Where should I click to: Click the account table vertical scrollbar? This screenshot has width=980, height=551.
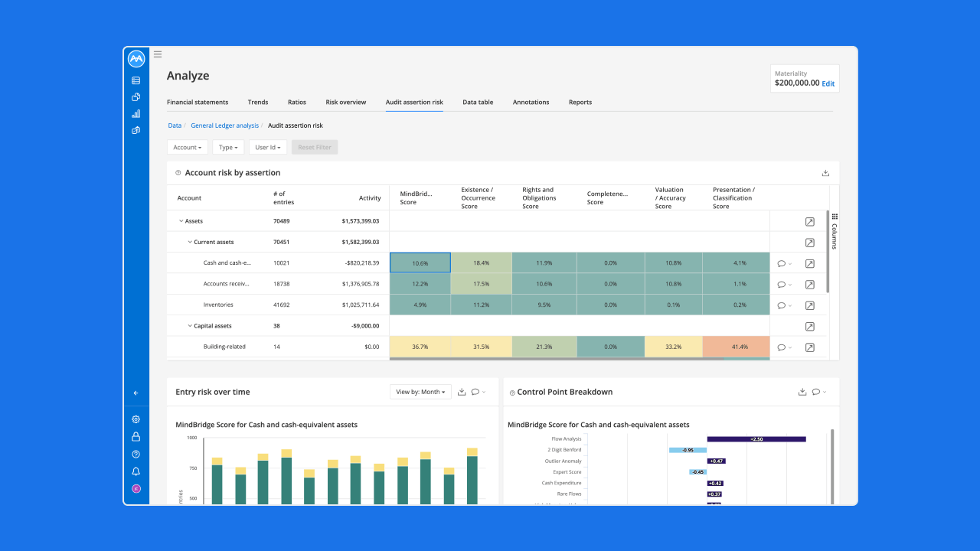(x=828, y=251)
